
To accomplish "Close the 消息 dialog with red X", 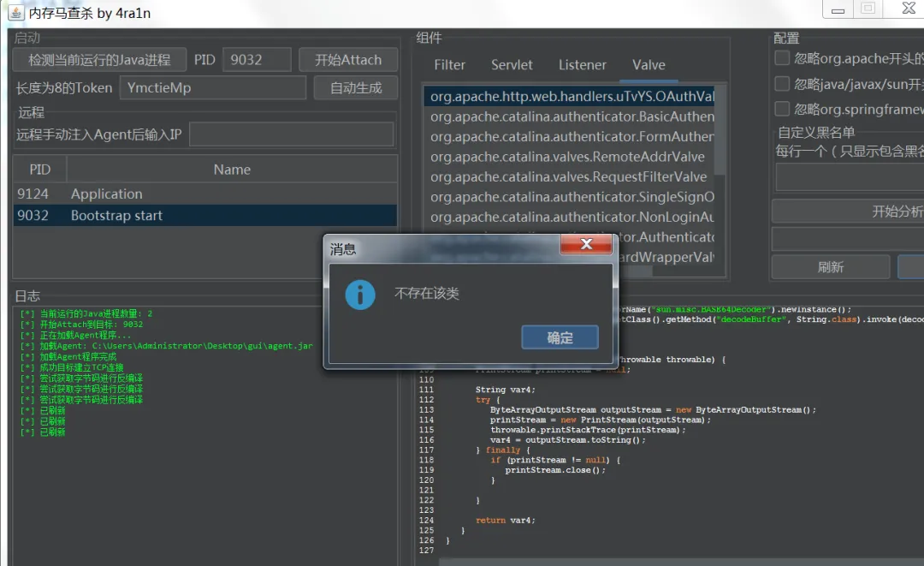I will [x=586, y=244].
